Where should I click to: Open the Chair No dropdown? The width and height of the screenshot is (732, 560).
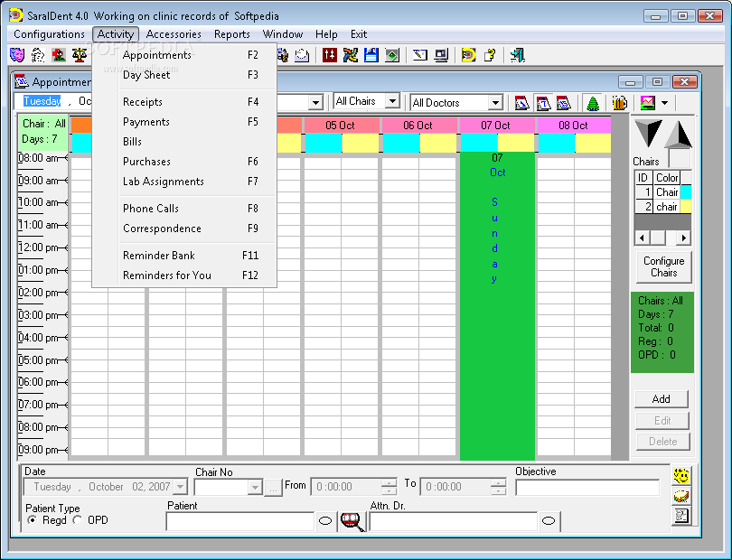[x=255, y=487]
